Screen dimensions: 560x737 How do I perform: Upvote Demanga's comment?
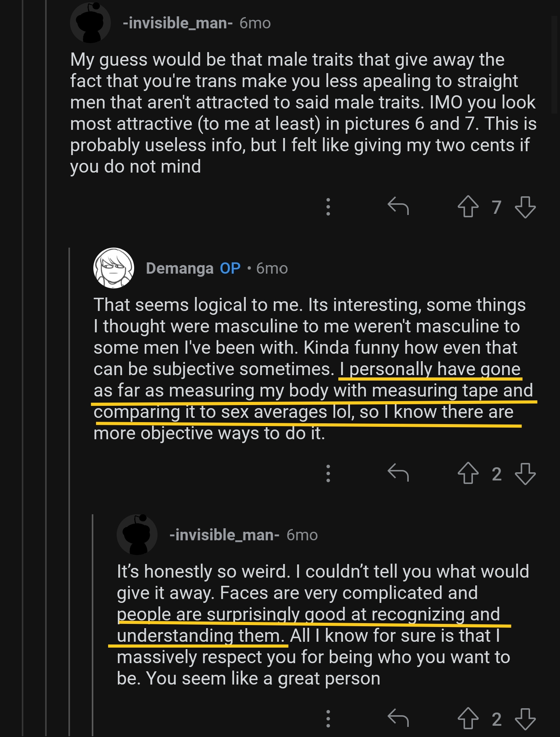pos(468,473)
